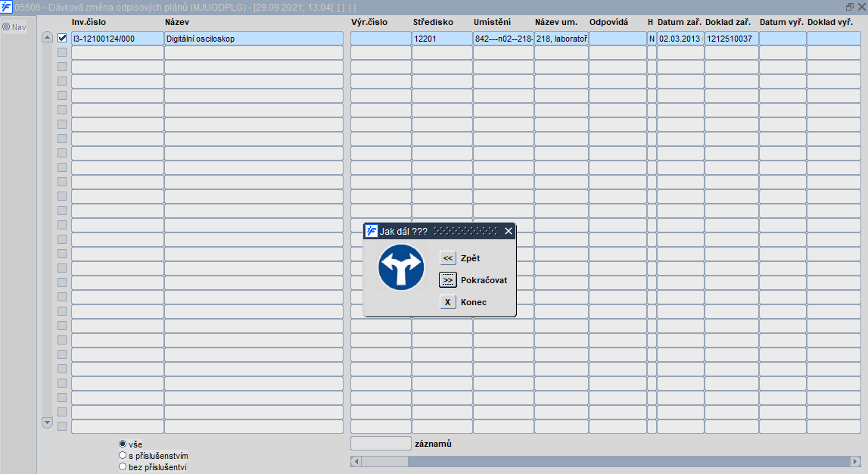The width and height of the screenshot is (868, 474).
Task: Click the horizontal scrollbar left arrow
Action: tap(356, 461)
